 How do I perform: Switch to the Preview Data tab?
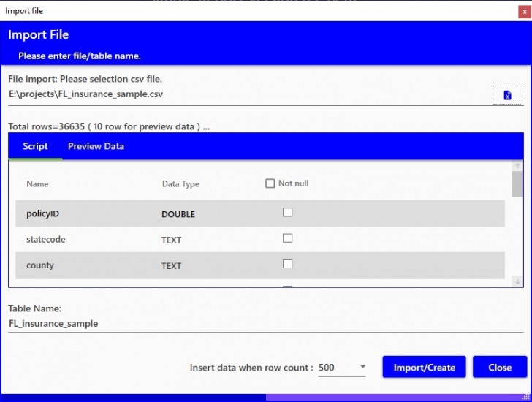[96, 146]
